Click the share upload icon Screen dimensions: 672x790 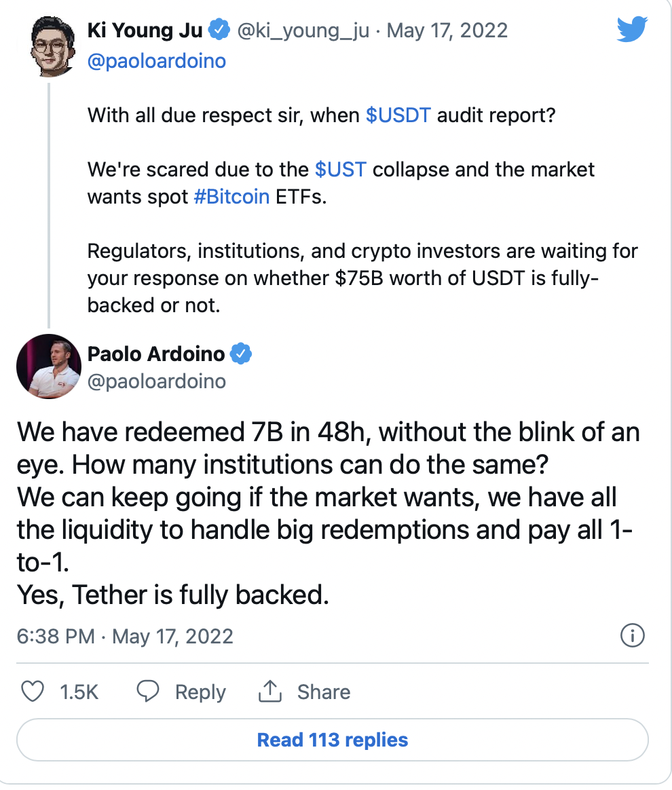pos(270,692)
